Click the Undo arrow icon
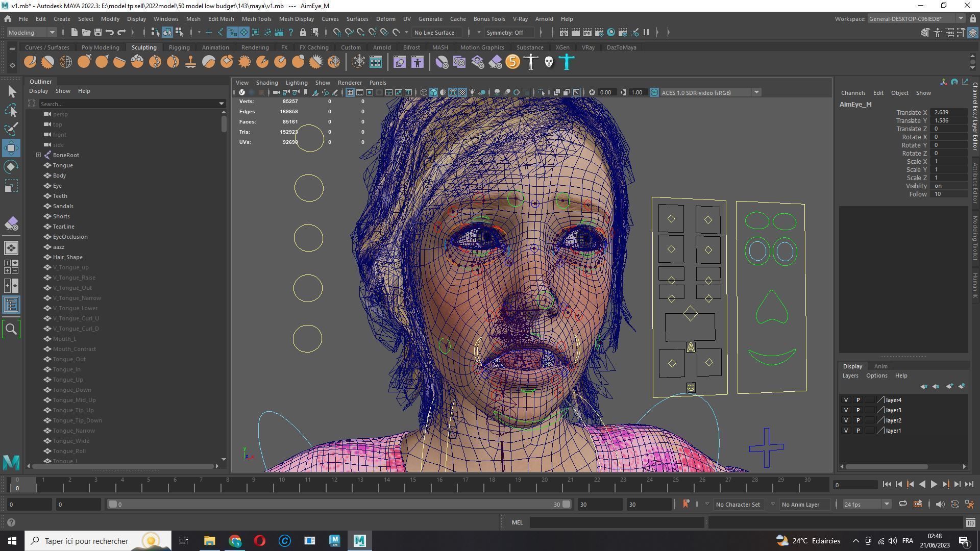The height and width of the screenshot is (551, 980). tap(109, 33)
